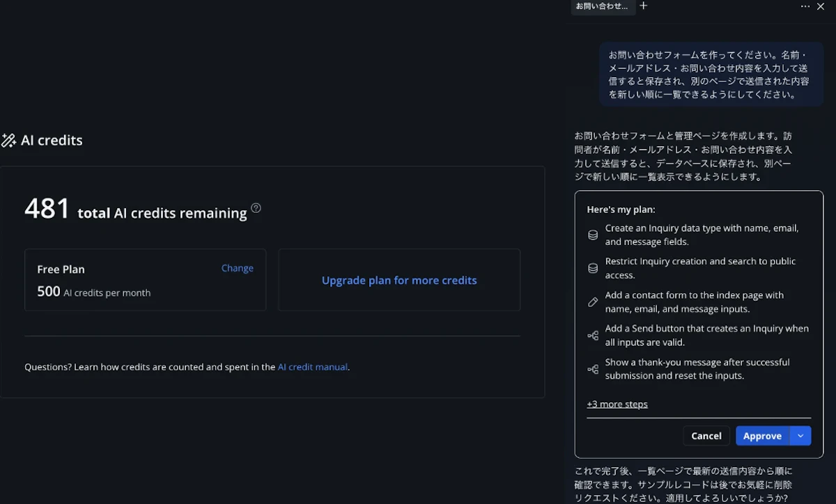Open the credits remaining help question-mark icon

[256, 207]
